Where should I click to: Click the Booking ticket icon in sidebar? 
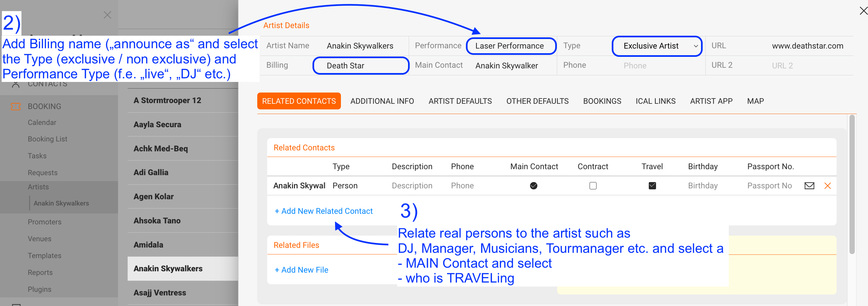point(16,106)
